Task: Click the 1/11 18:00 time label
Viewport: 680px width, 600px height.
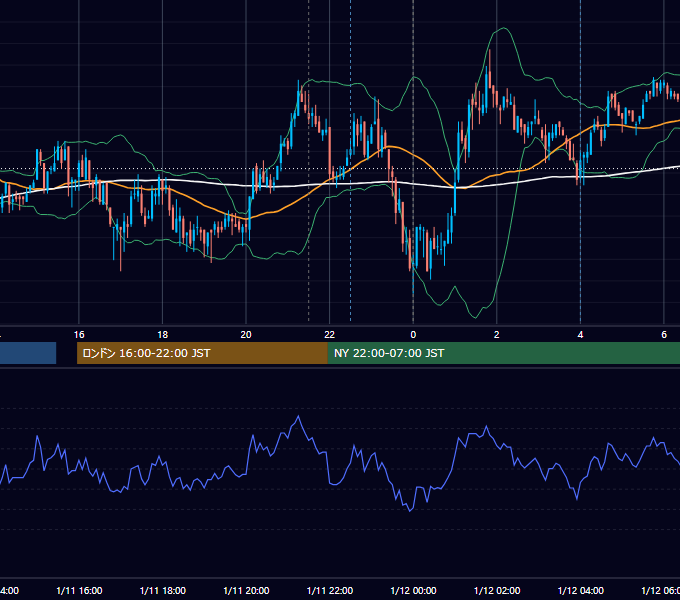Action: coord(163,591)
